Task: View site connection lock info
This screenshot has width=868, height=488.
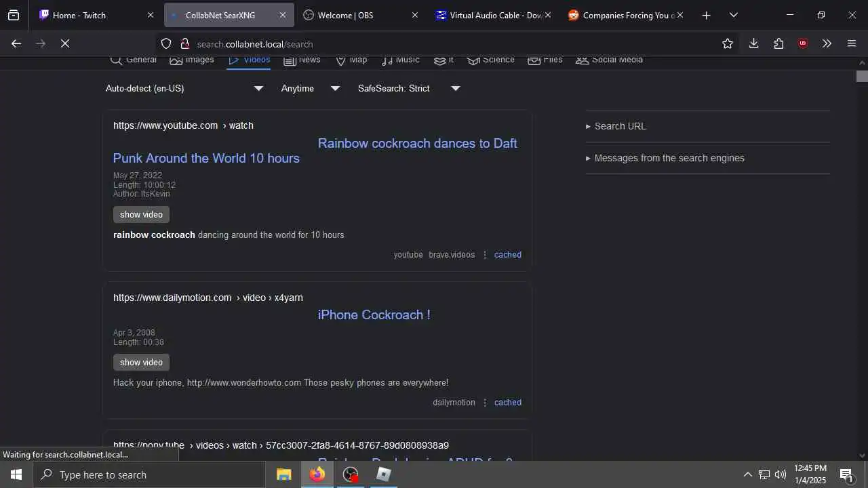Action: click(184, 43)
